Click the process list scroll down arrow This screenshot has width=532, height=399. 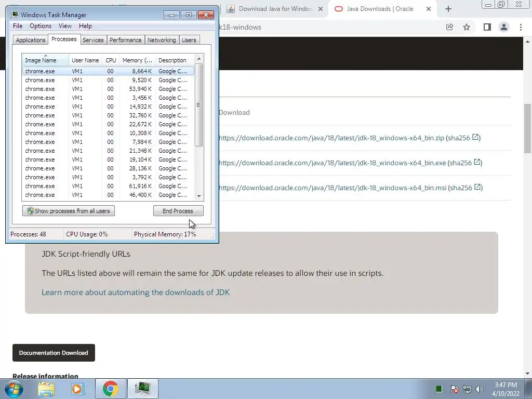[199, 196]
